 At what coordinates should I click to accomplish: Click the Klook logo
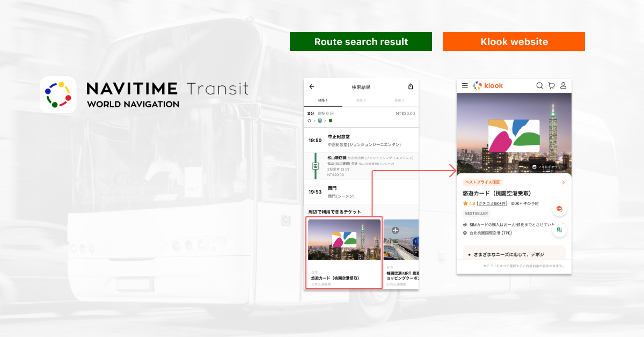[x=488, y=85]
